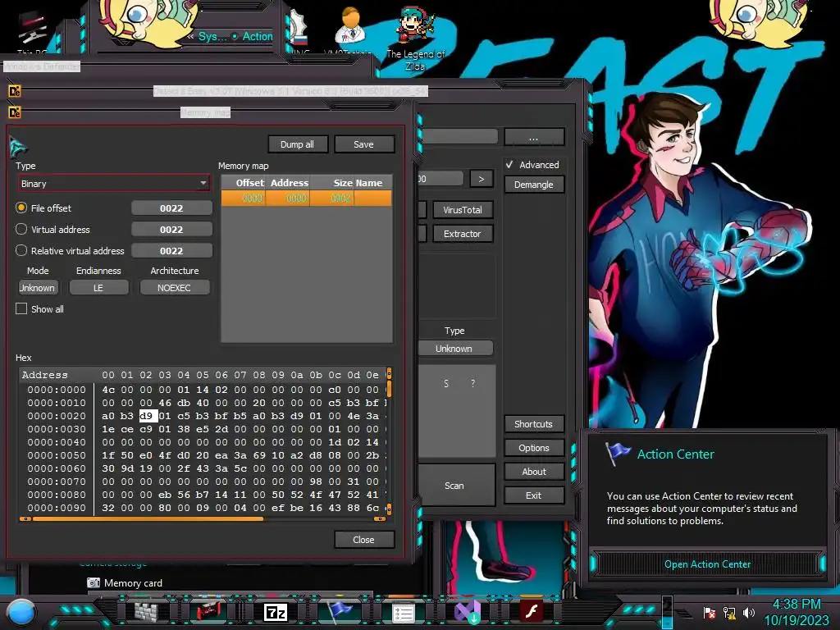This screenshot has height=630, width=840.
Task: Select the File offset radio button
Action: (21, 208)
